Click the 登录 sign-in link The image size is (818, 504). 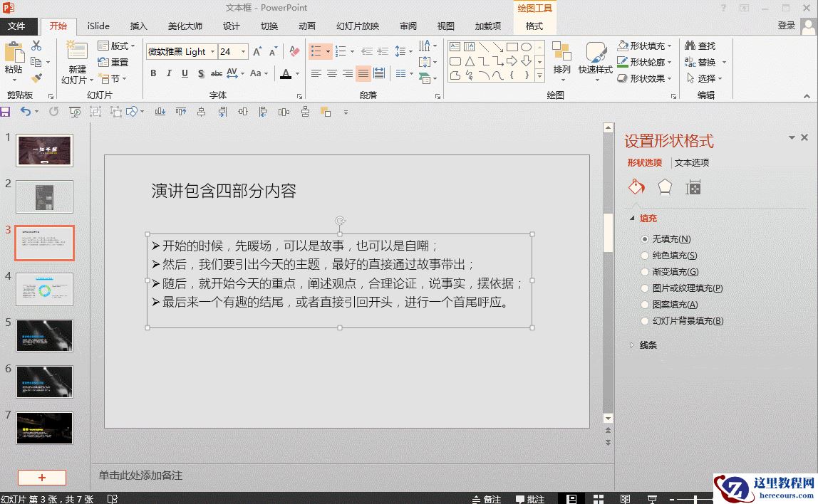click(786, 26)
